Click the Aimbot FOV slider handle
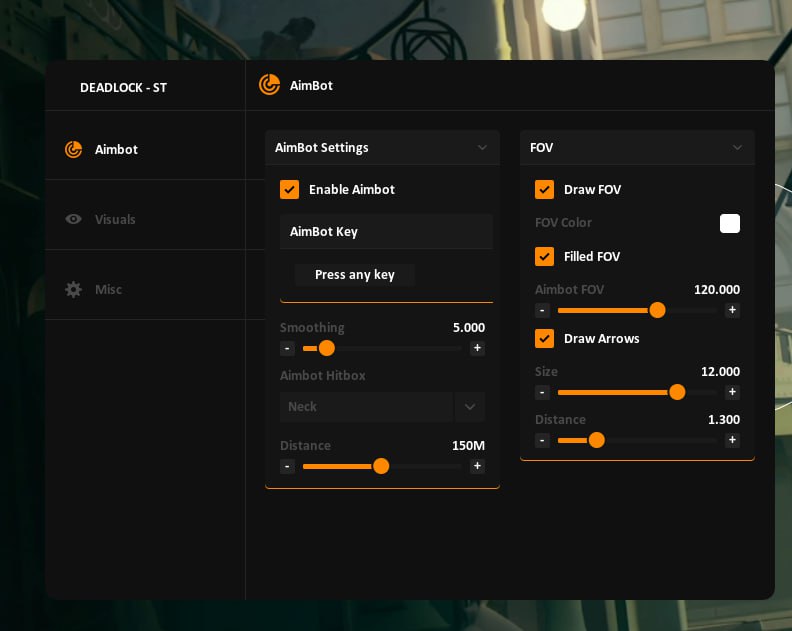 (x=657, y=310)
